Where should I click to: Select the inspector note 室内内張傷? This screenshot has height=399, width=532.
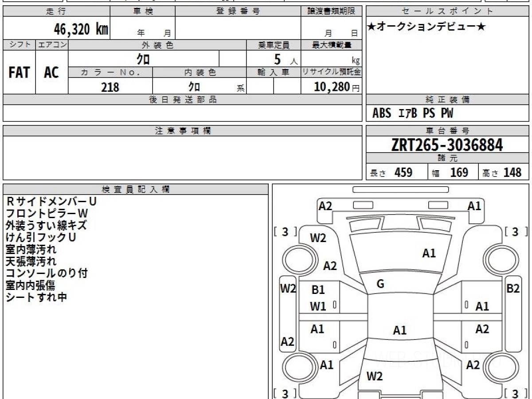point(30,286)
